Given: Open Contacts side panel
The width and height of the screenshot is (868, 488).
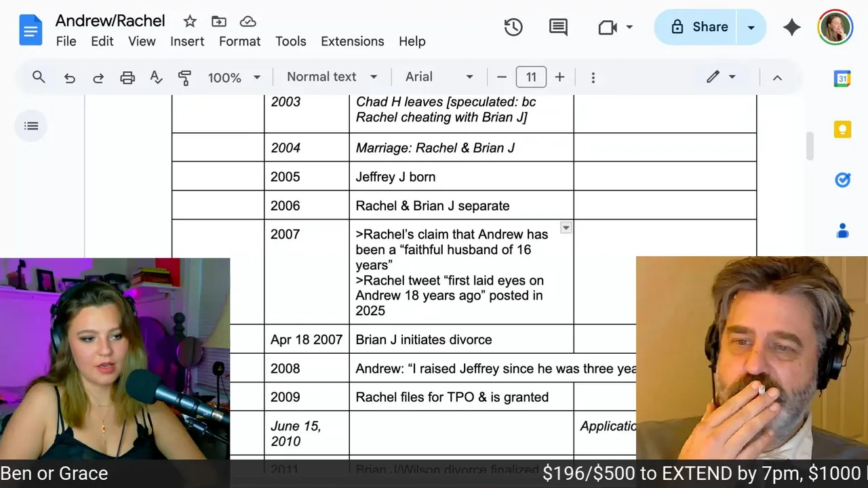Looking at the screenshot, I should pyautogui.click(x=842, y=231).
